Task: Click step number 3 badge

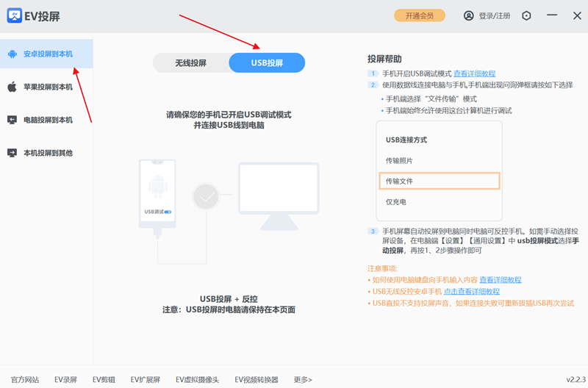Action: pos(373,231)
